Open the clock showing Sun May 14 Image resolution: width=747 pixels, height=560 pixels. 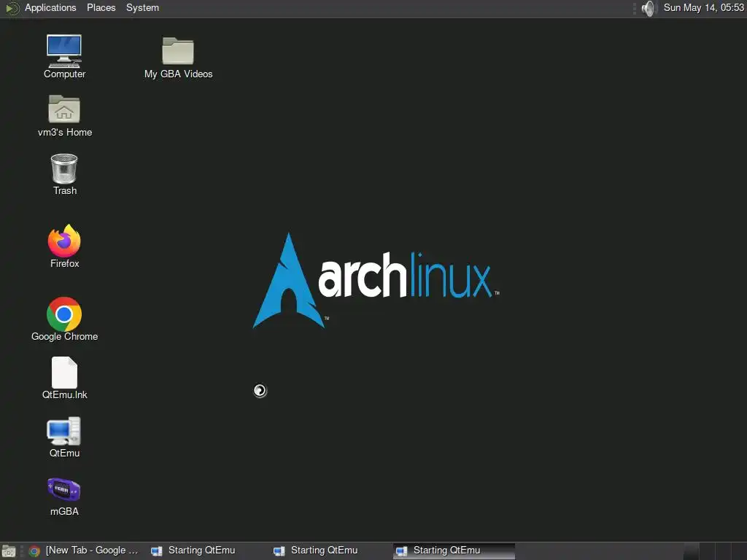point(704,7)
